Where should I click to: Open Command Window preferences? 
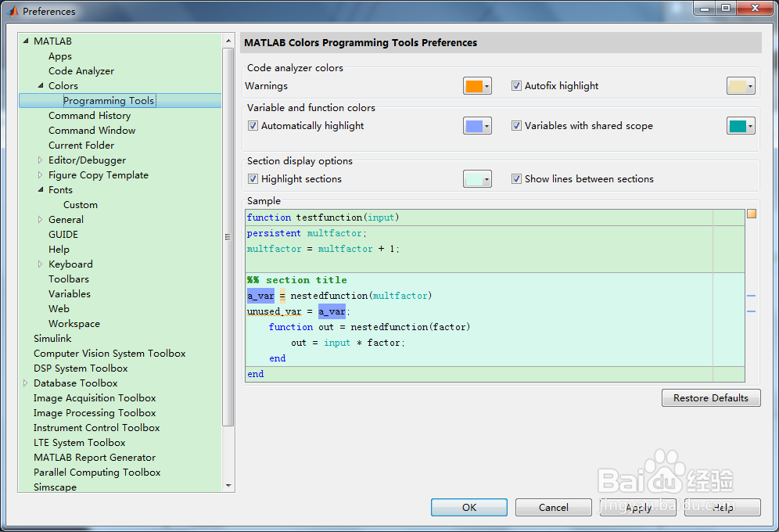[92, 130]
